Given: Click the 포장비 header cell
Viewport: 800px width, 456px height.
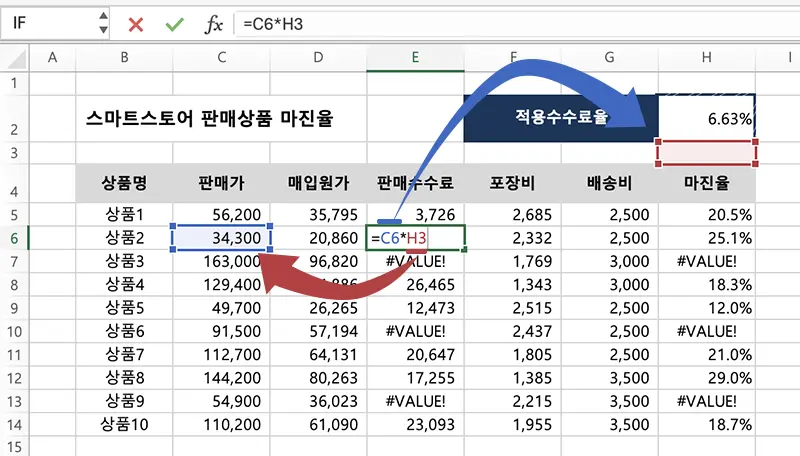Looking at the screenshot, I should pyautogui.click(x=513, y=183).
